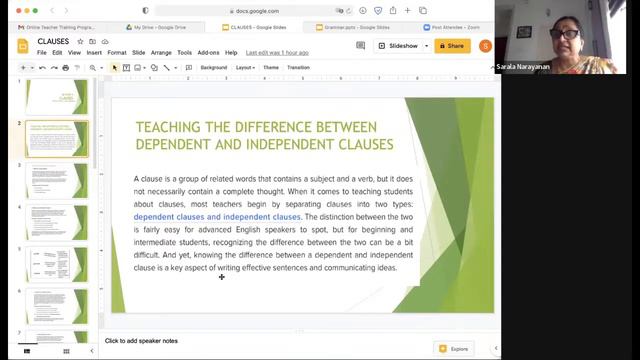Screen dimensions: 640x360
Task: Open the Theme panel
Action: (271, 67)
